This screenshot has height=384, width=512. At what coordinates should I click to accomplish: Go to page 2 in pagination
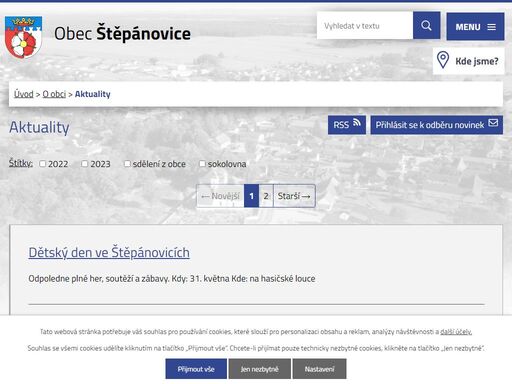coord(266,196)
